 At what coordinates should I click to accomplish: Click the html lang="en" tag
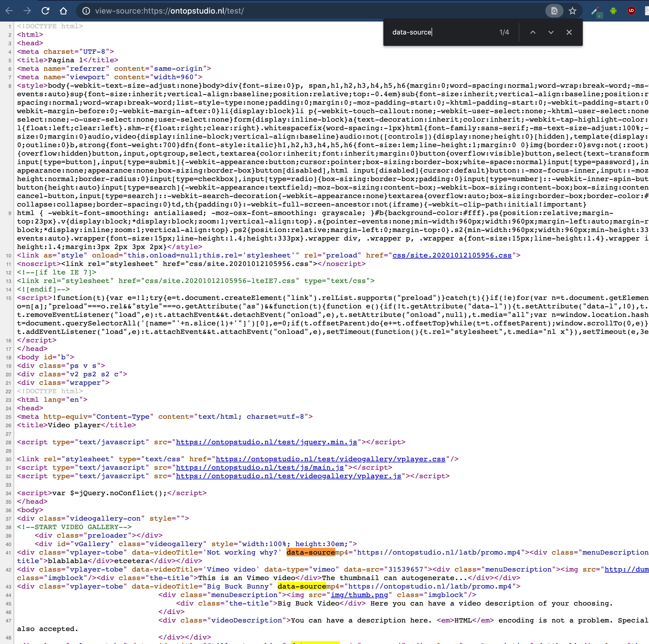coord(52,399)
